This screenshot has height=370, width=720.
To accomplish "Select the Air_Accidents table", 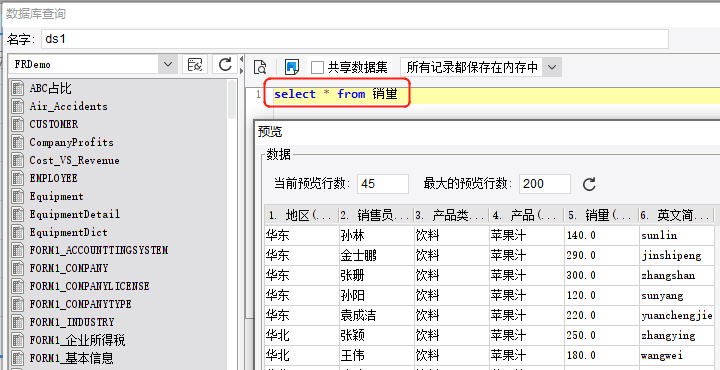I will (68, 106).
